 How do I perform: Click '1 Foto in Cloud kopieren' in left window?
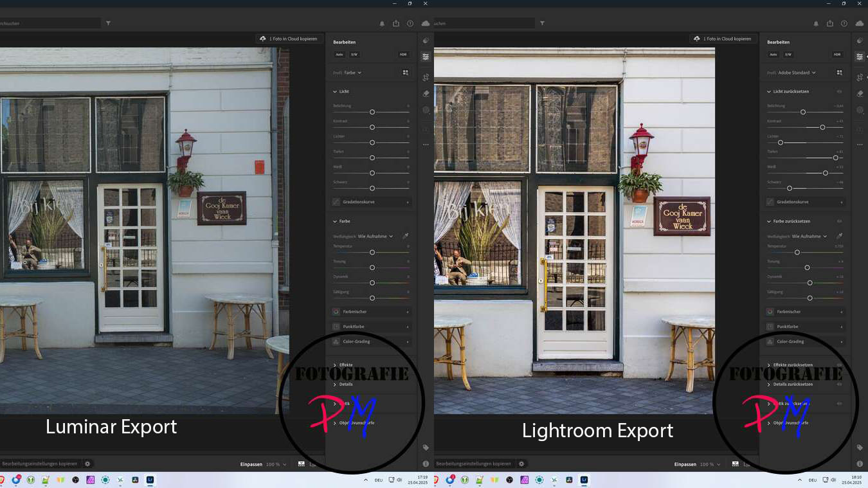[x=289, y=39]
